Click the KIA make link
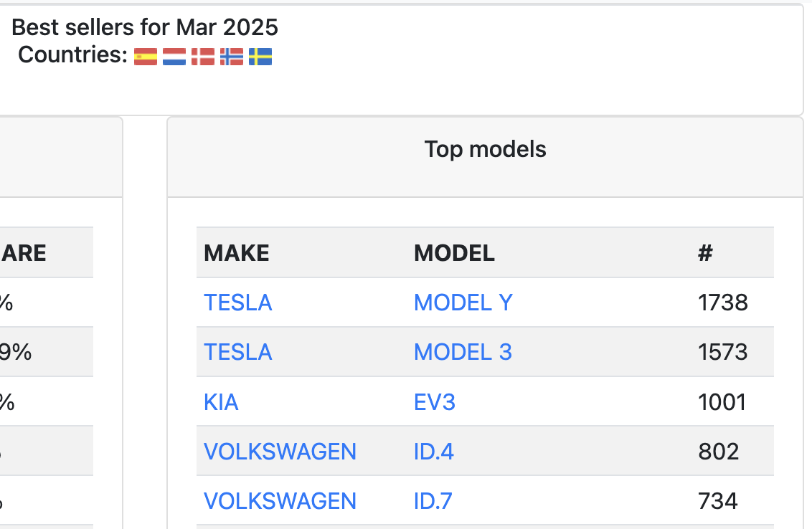The width and height of the screenshot is (812, 529). [220, 402]
